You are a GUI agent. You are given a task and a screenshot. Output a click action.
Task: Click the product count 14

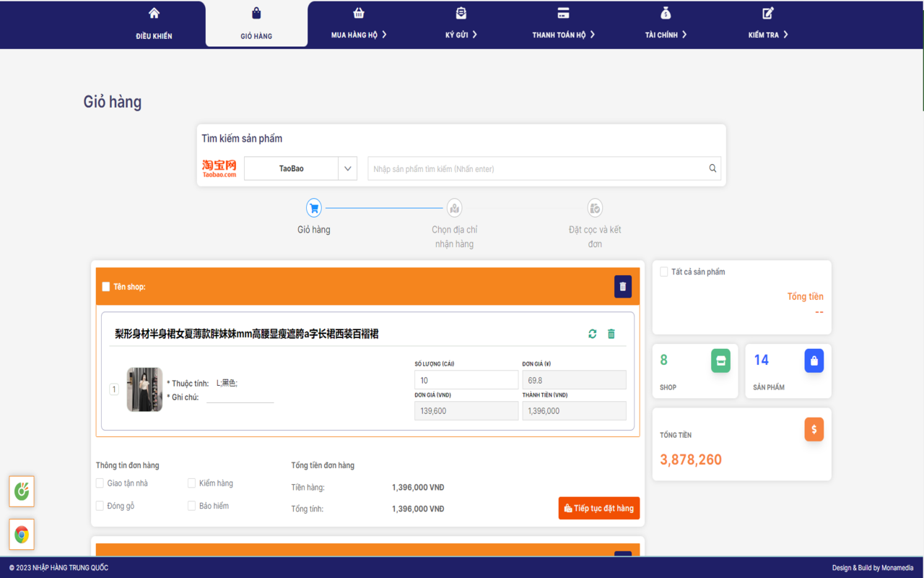click(x=762, y=360)
